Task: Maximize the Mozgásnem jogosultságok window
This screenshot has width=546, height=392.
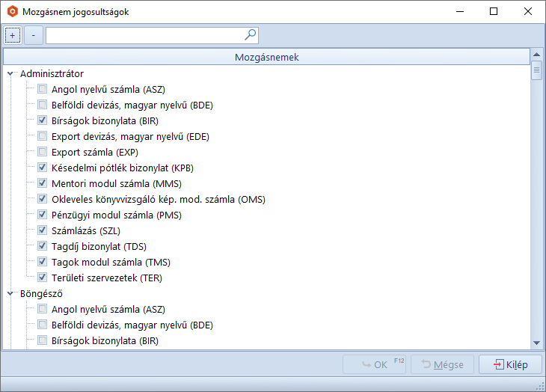Action: click(x=494, y=12)
